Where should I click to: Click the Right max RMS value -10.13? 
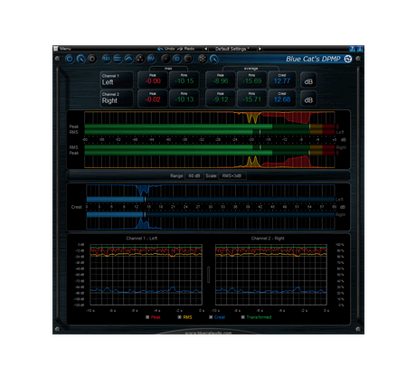(x=184, y=99)
